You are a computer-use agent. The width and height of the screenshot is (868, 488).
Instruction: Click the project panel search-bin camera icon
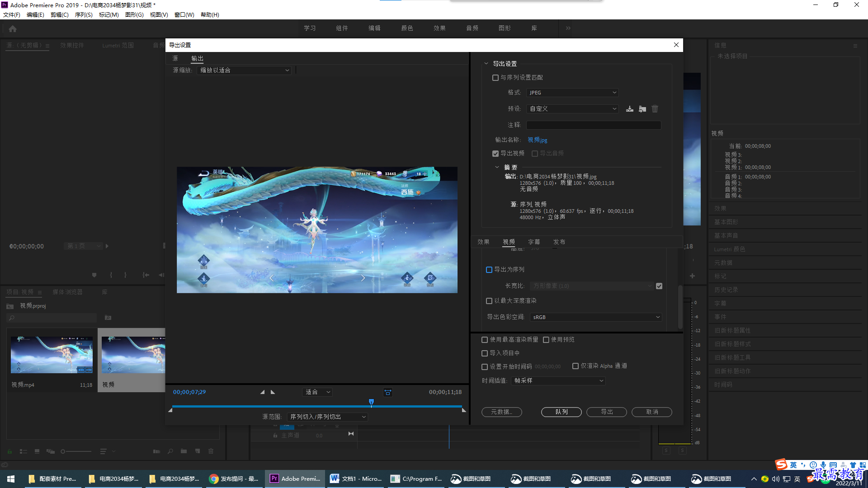108,318
